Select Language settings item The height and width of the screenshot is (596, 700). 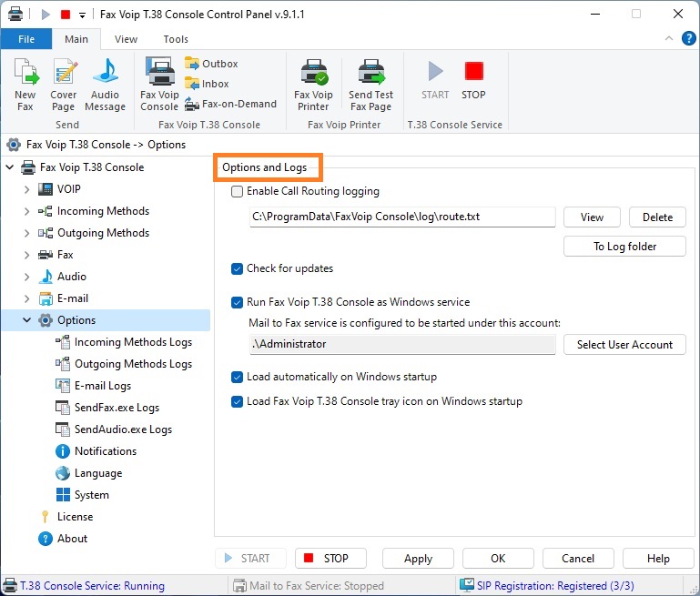88,473
